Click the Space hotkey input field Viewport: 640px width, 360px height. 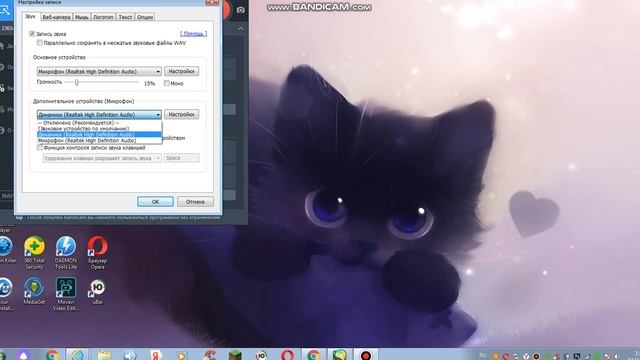tap(182, 158)
